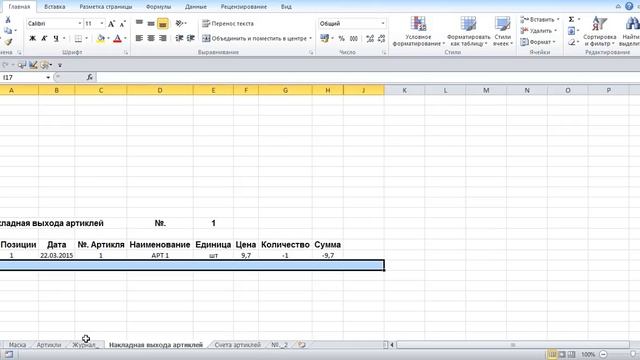Decrease font size with small A icon
The height and width of the screenshot is (360, 640).
(122, 24)
